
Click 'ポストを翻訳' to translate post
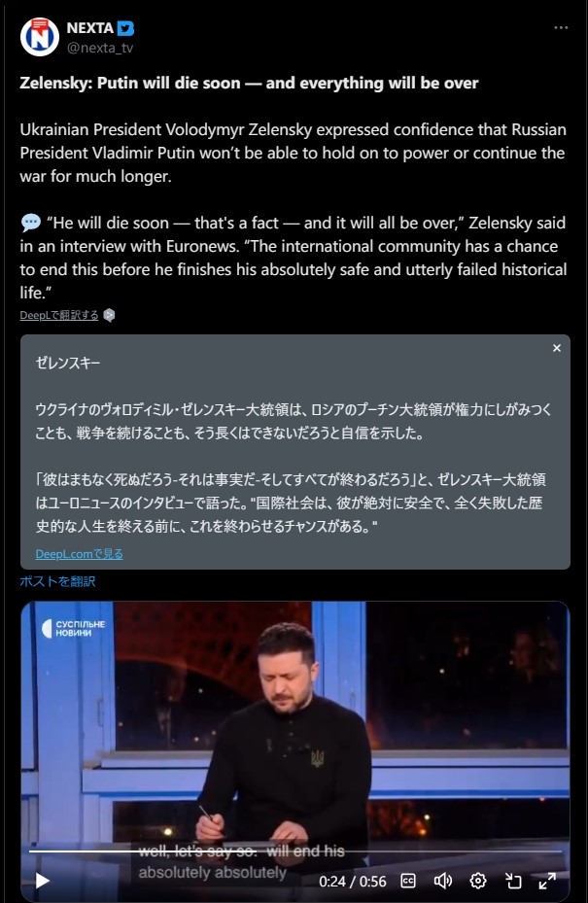(x=57, y=581)
